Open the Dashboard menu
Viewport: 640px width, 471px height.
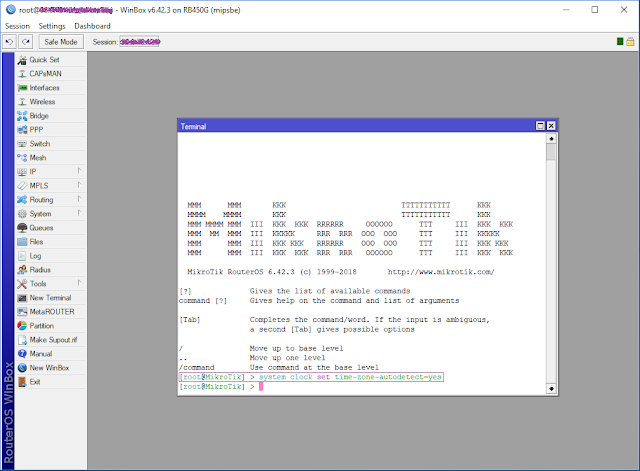[92, 26]
